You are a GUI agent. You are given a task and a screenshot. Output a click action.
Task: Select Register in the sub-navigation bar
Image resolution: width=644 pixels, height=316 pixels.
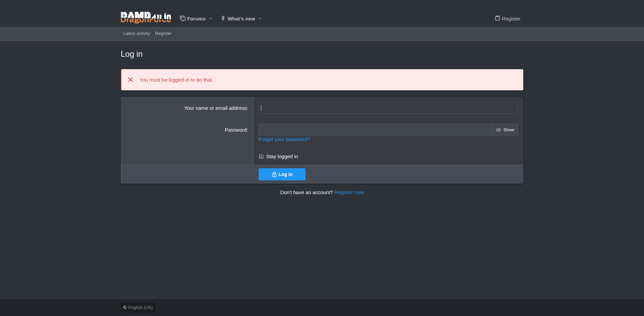pyautogui.click(x=163, y=34)
